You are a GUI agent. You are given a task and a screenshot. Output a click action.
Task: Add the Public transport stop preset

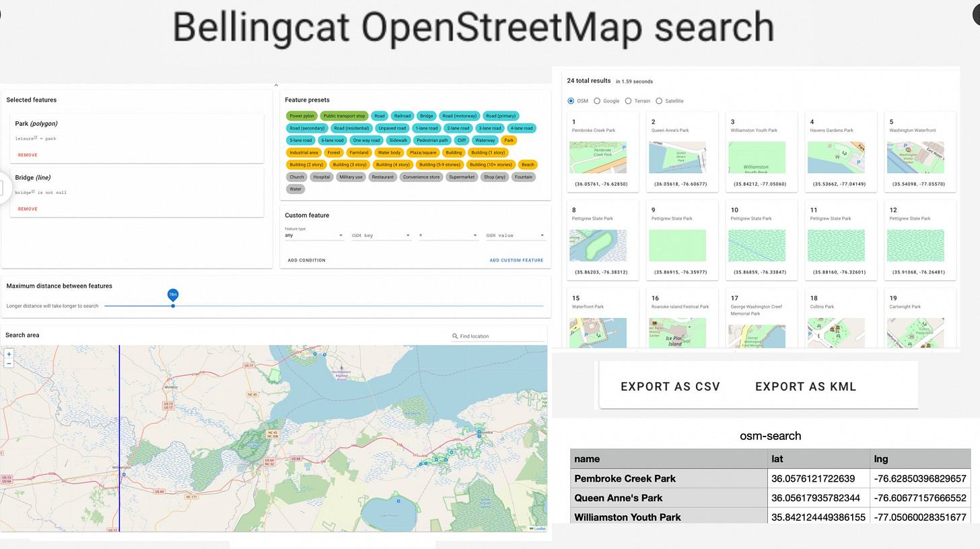[x=344, y=116]
